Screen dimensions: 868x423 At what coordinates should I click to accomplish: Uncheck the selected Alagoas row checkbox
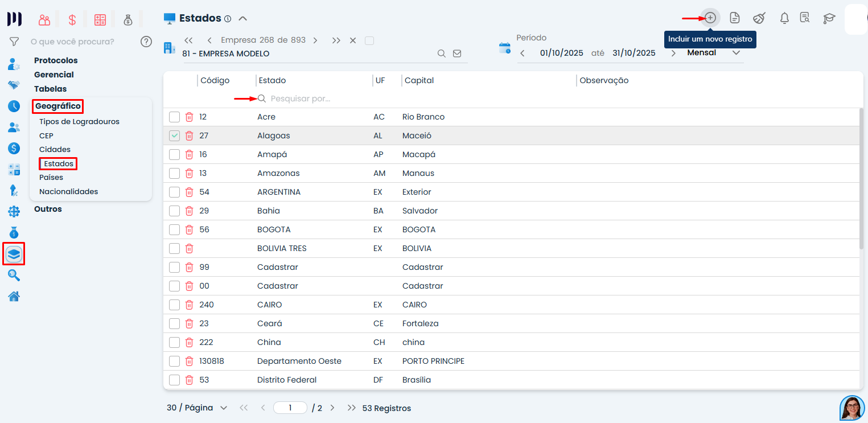[174, 136]
